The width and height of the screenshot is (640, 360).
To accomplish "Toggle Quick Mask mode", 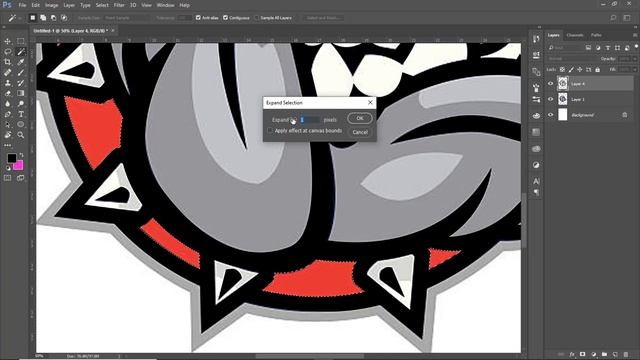I will pyautogui.click(x=7, y=178).
